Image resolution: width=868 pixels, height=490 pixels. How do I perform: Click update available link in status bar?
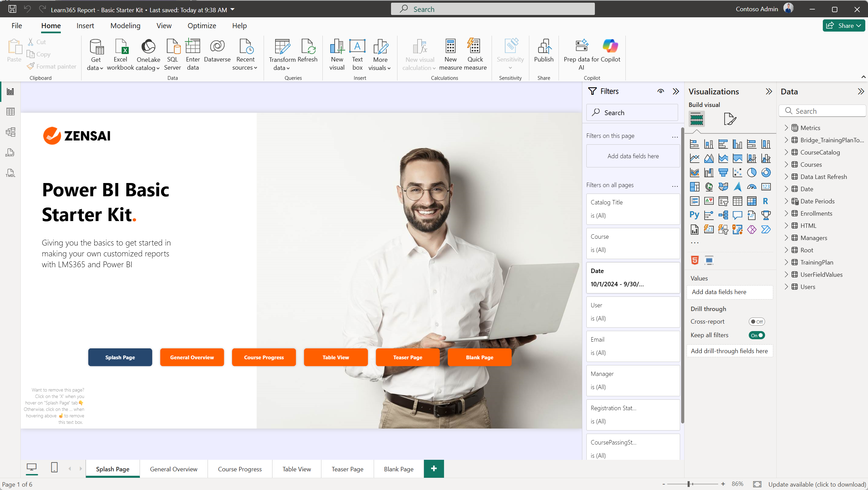pos(817,484)
